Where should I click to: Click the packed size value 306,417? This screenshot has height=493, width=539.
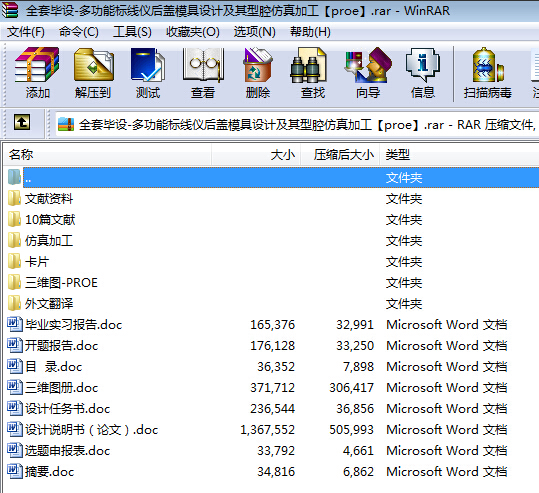351,387
